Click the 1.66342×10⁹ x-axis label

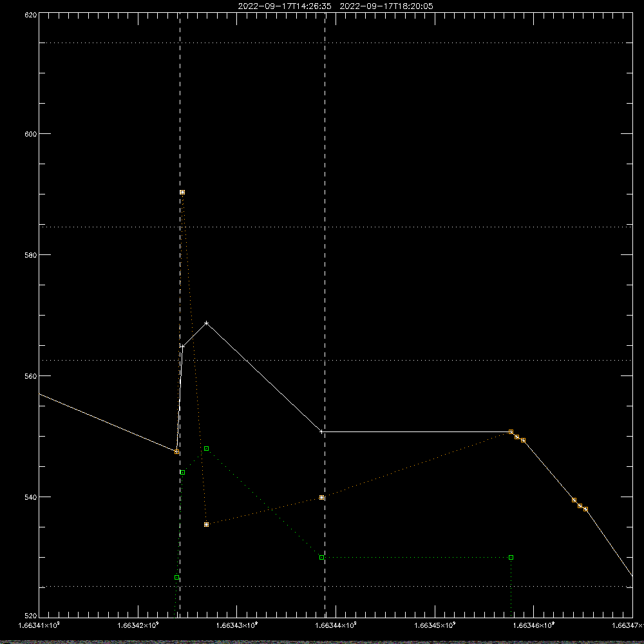tap(138, 625)
